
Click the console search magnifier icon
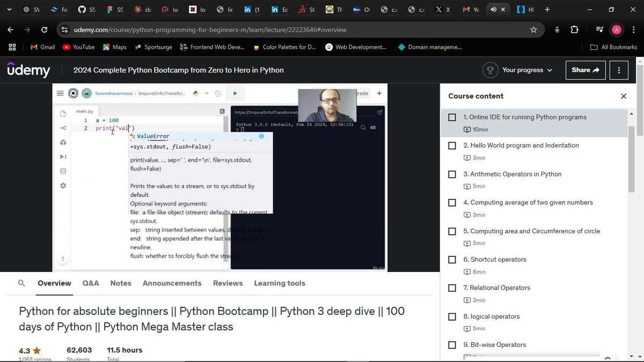[363, 128]
